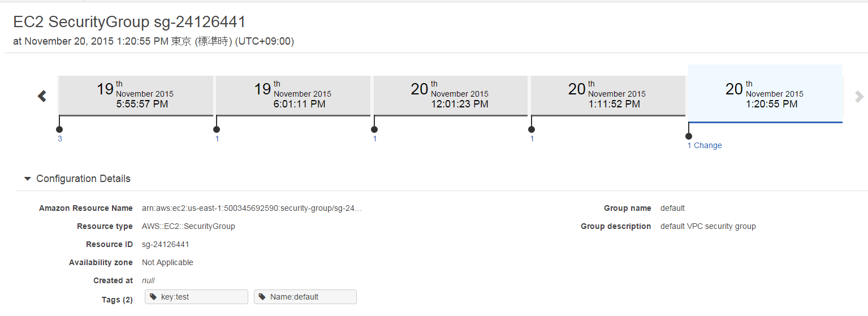Open the '1 Change' link

(705, 145)
